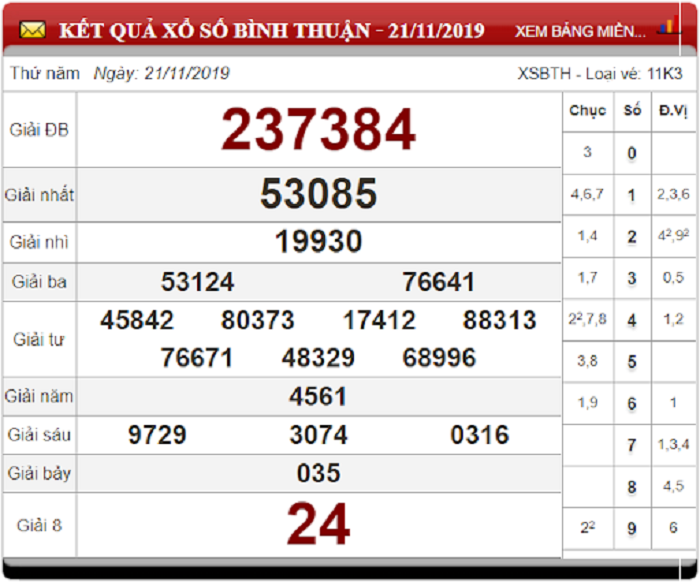This screenshot has width=700, height=582.
Task: Click digit 7 in the Số column
Action: coord(632,445)
